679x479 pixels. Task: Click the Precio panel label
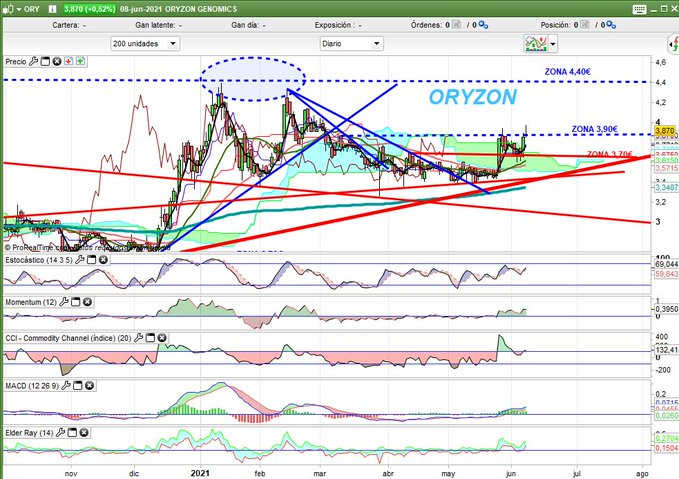point(16,62)
